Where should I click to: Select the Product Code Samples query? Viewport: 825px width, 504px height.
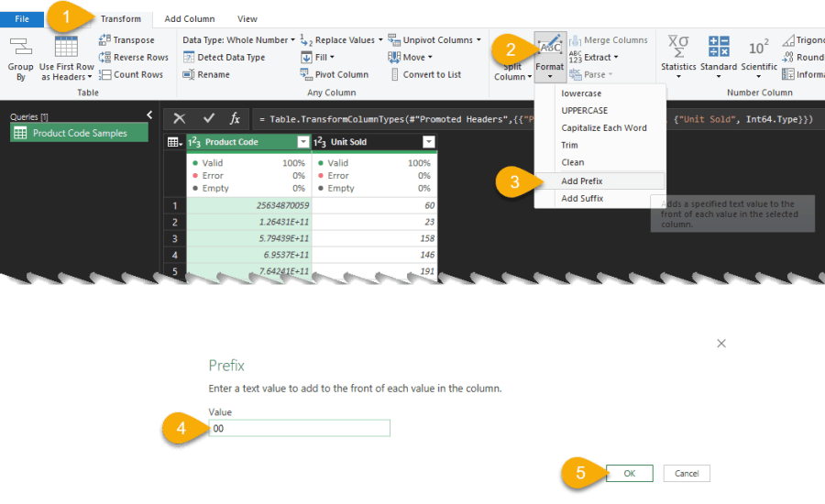80,133
